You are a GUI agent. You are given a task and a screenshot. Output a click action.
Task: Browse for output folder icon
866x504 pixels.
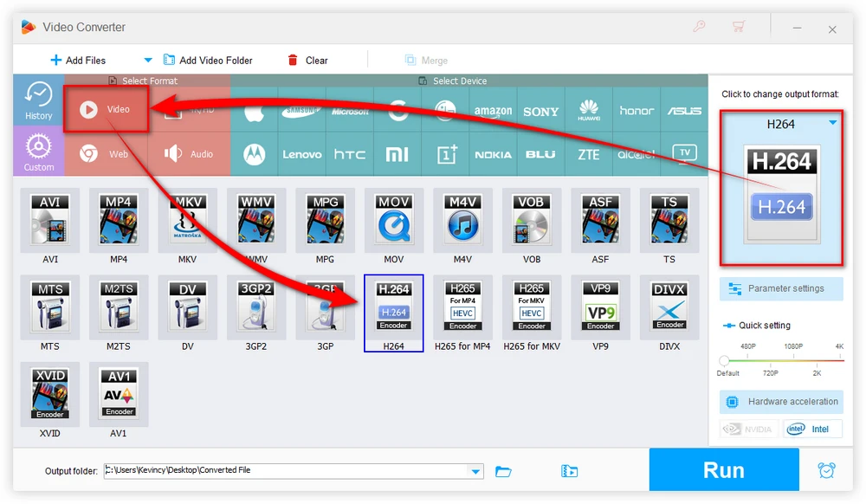[503, 471]
